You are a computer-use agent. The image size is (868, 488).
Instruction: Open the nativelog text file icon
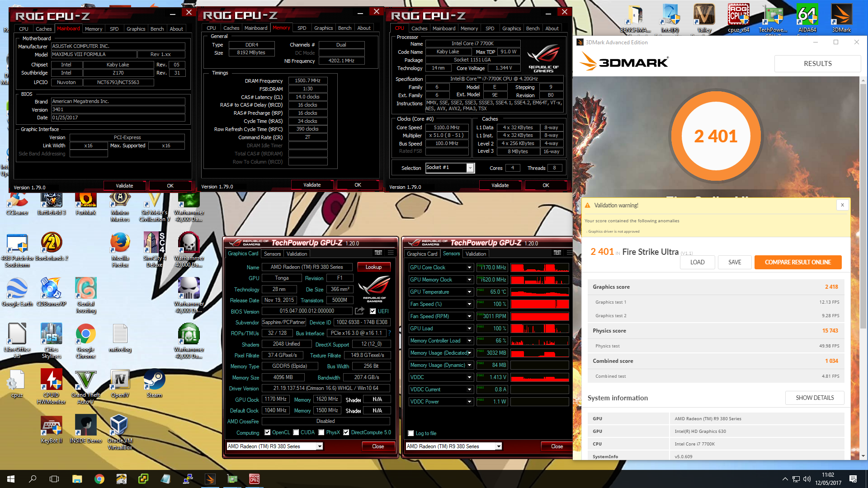pyautogui.click(x=120, y=338)
